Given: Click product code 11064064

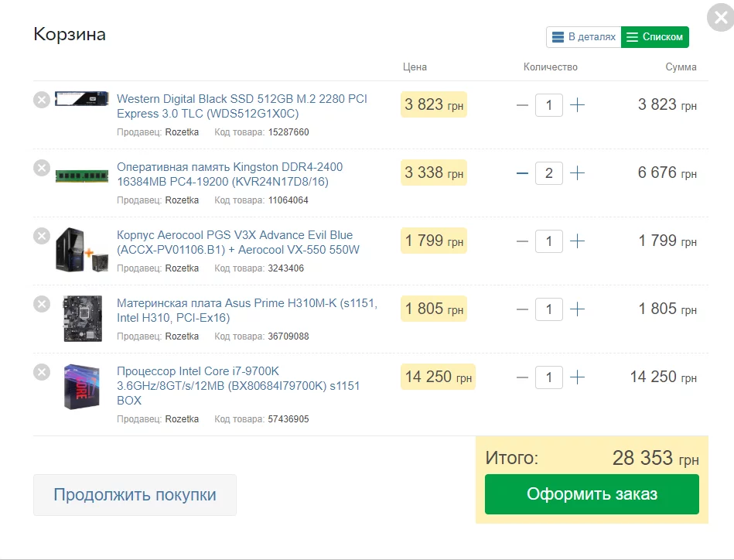Looking at the screenshot, I should 288,200.
